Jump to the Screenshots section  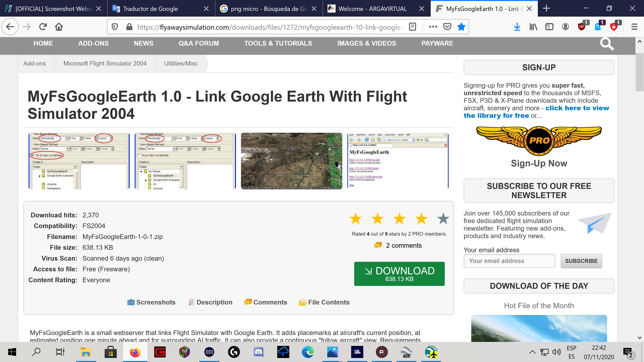coord(151,302)
